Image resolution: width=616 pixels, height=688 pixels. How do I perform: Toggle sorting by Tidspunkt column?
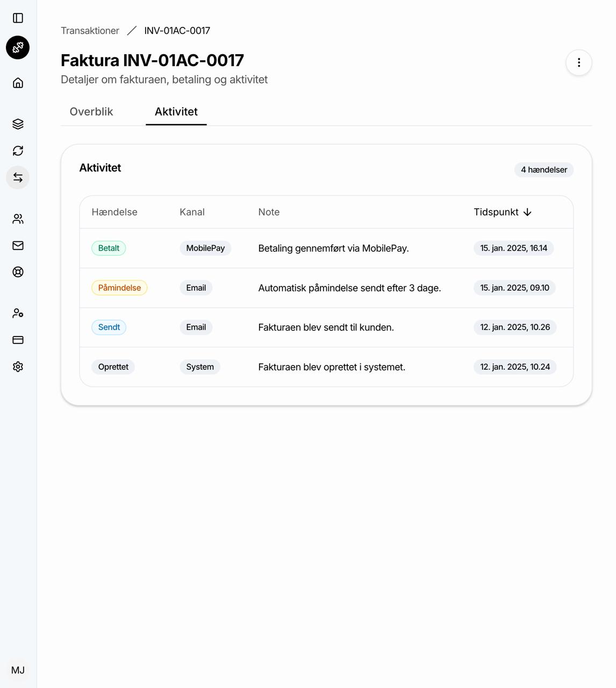click(503, 212)
